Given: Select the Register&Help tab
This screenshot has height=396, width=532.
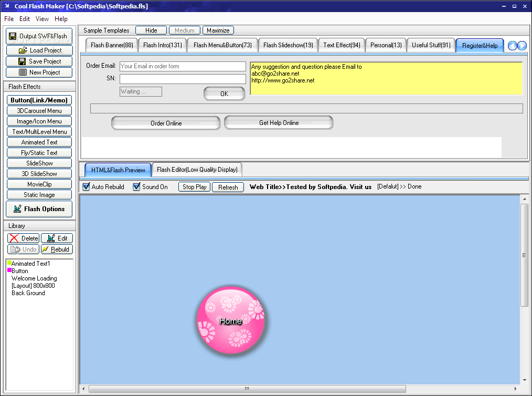Looking at the screenshot, I should (x=480, y=46).
